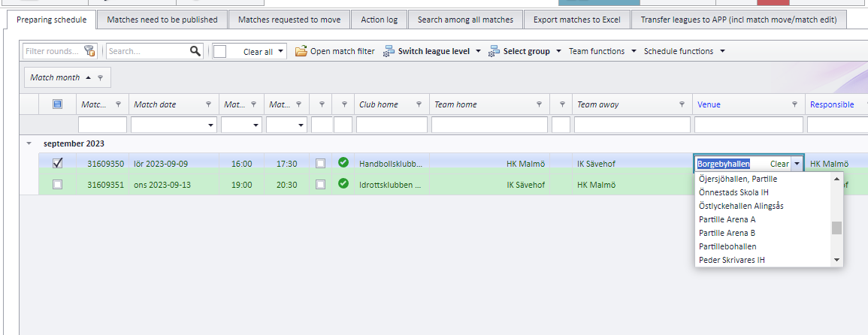Expand Switch league level dropdown
This screenshot has width=868, height=335.
coord(478,51)
